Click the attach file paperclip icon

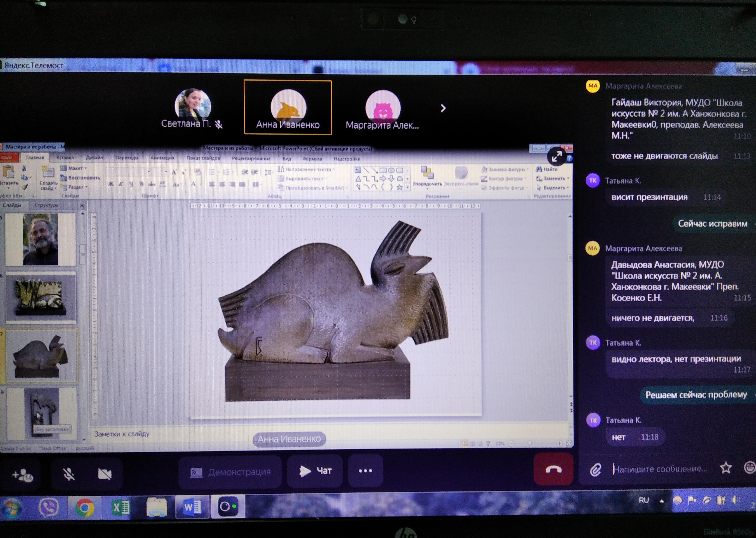[x=595, y=470]
